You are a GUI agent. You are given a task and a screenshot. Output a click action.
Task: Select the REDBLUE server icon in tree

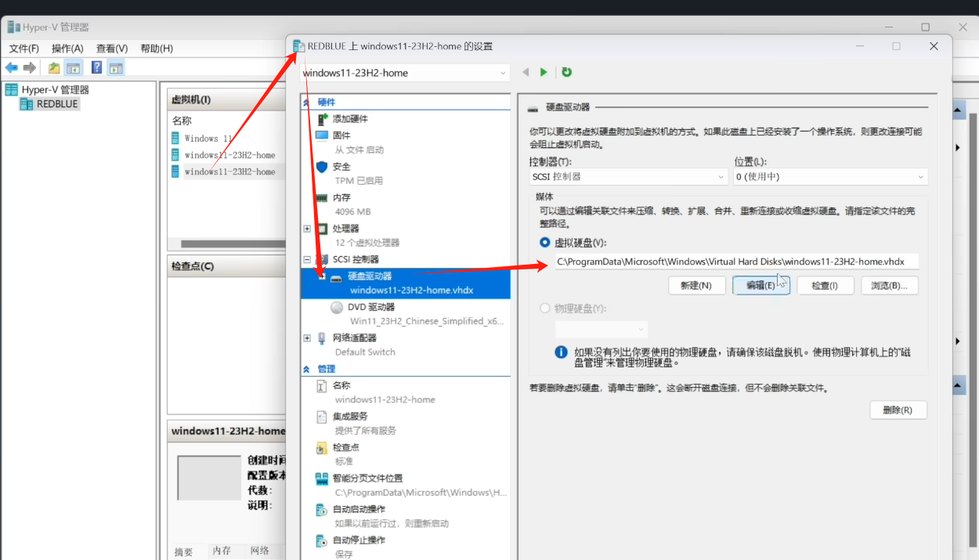pyautogui.click(x=27, y=103)
